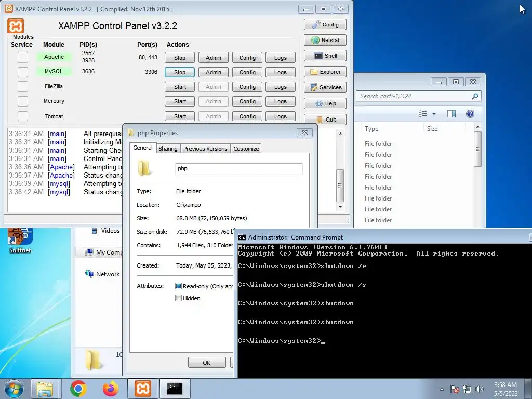Open MySQL Admin page
Viewport: 532px width, 399px height.
pos(213,72)
